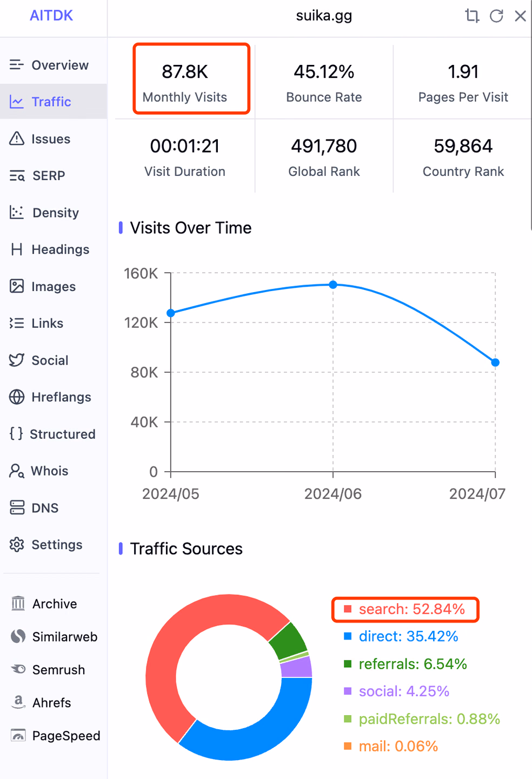Open the Density scatter chart icon
532x779 pixels.
(17, 212)
